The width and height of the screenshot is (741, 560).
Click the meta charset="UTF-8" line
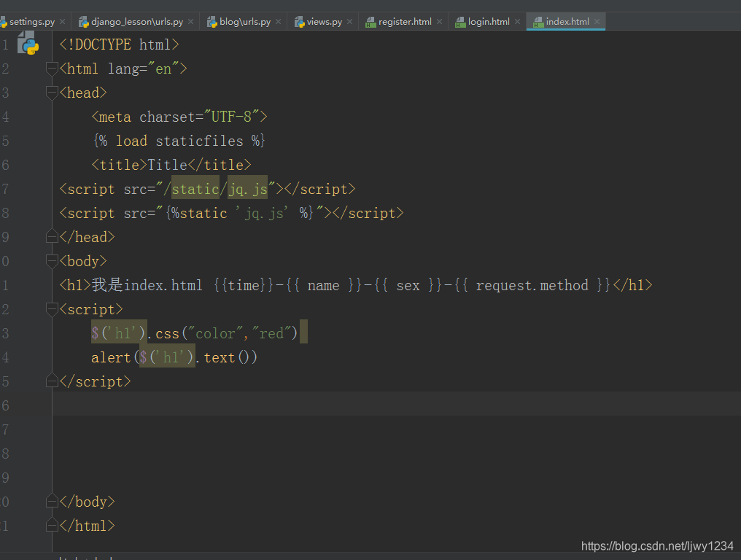179,117
